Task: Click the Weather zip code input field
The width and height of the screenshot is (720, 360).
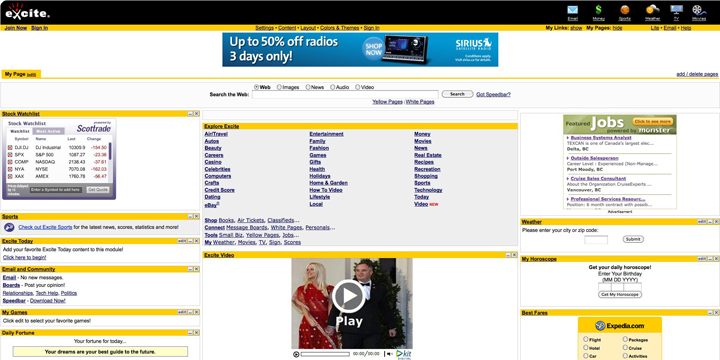Action: pos(596,240)
